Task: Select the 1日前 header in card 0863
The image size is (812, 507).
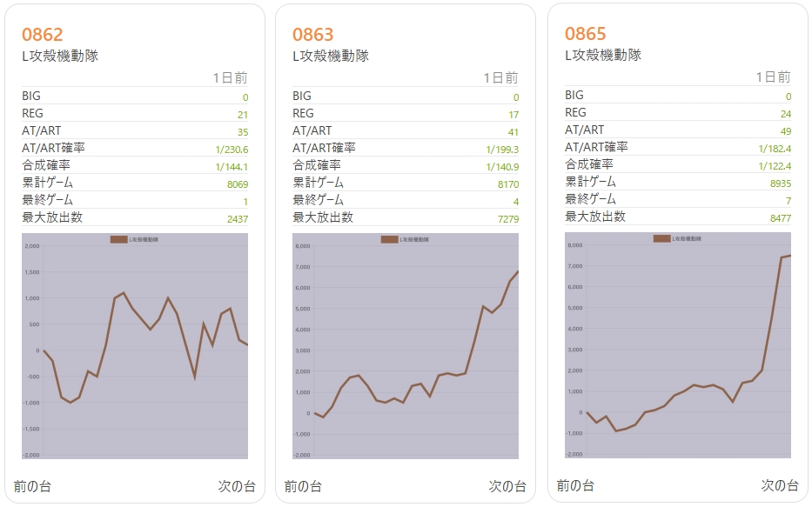Action: [500, 78]
